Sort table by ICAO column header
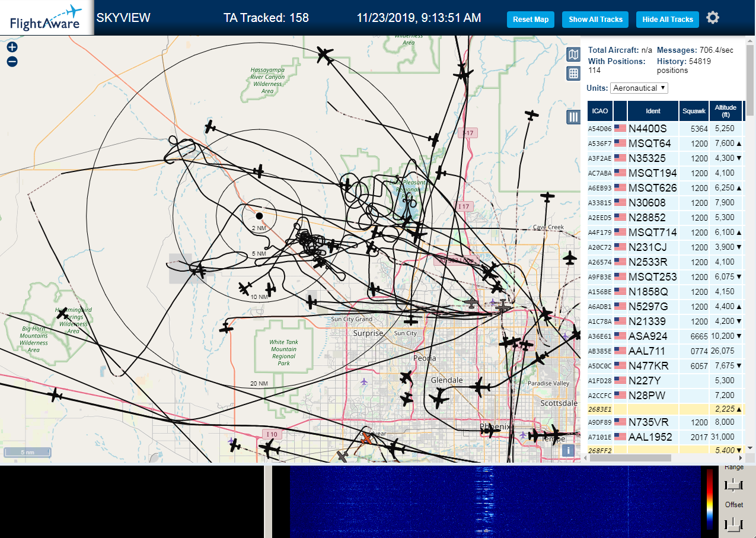 coord(600,111)
